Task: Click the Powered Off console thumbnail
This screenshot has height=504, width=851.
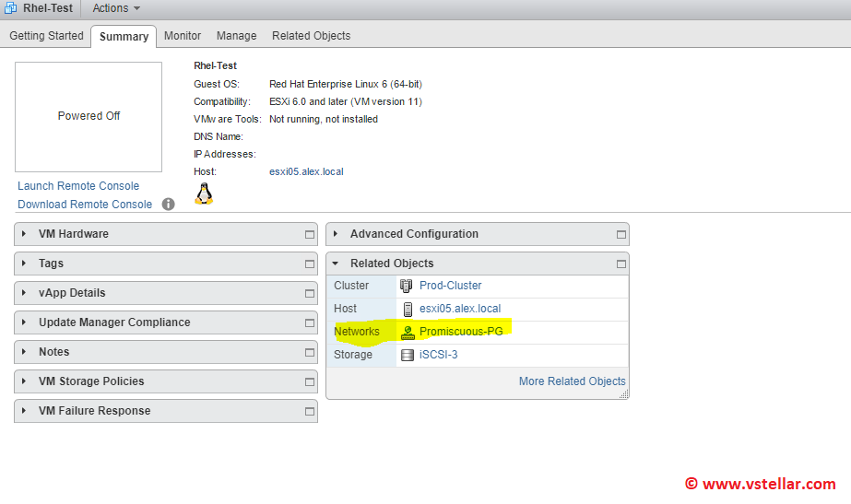Action: click(89, 116)
